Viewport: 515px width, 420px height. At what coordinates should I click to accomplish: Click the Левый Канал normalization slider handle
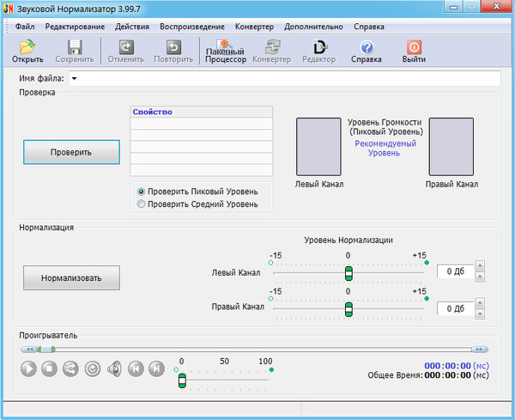(348, 273)
